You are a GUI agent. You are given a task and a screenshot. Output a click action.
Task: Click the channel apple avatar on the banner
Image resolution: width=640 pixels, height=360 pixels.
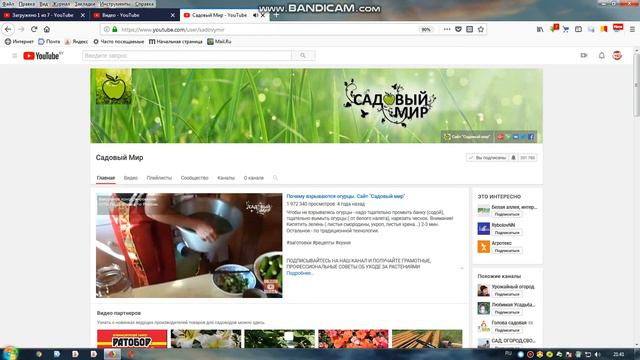coord(114,86)
